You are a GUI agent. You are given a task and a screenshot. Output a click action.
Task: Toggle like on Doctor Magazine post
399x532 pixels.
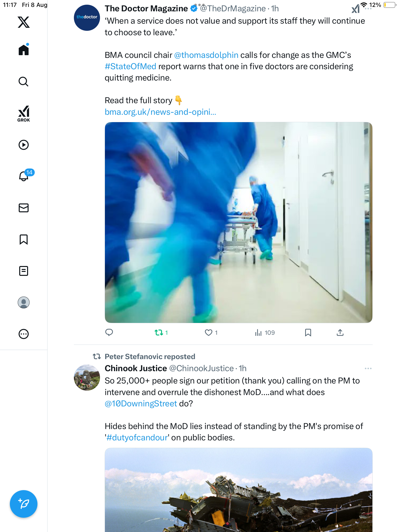point(209,333)
